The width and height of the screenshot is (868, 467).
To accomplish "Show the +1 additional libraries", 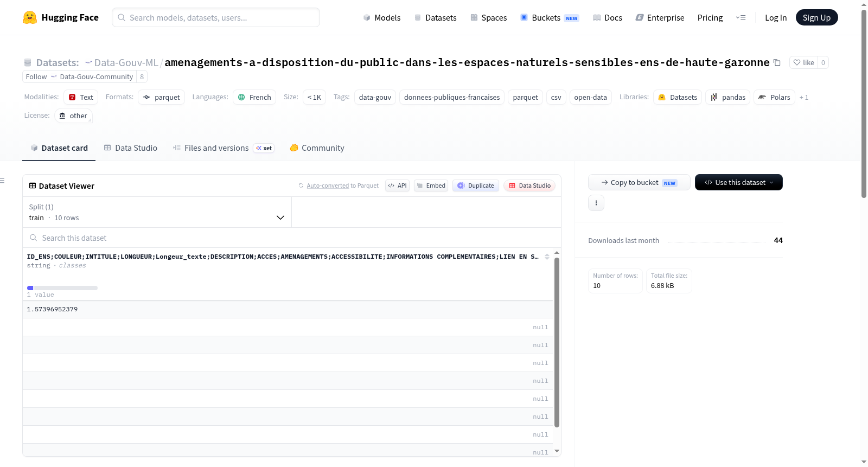I will point(804,97).
